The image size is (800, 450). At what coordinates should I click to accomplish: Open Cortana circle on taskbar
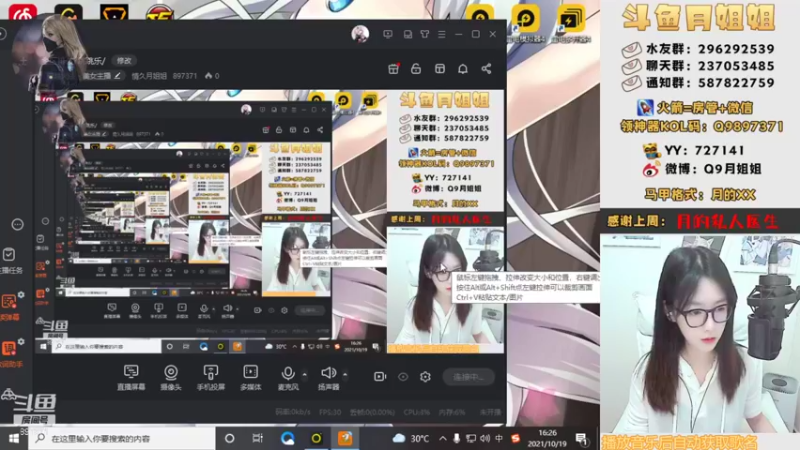pos(230,438)
